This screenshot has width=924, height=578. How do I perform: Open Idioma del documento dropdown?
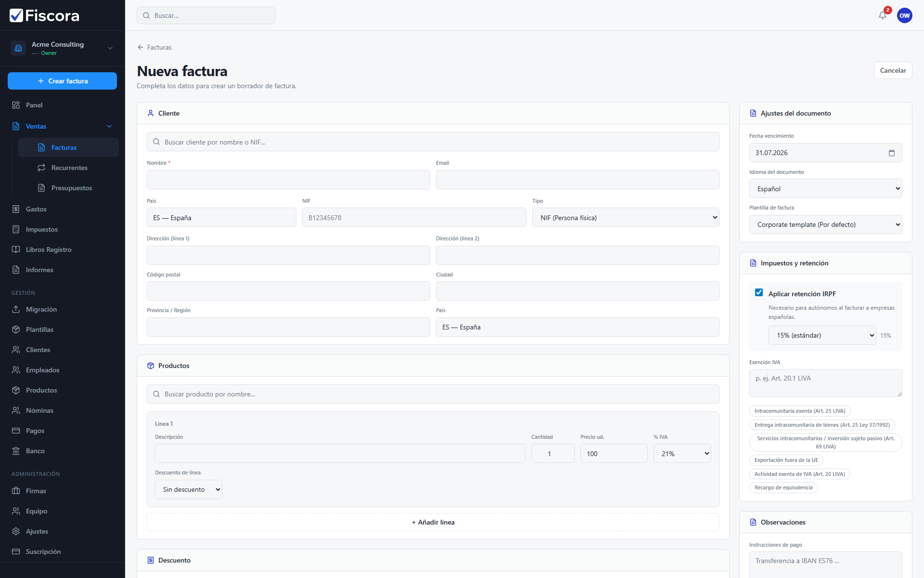tap(825, 189)
